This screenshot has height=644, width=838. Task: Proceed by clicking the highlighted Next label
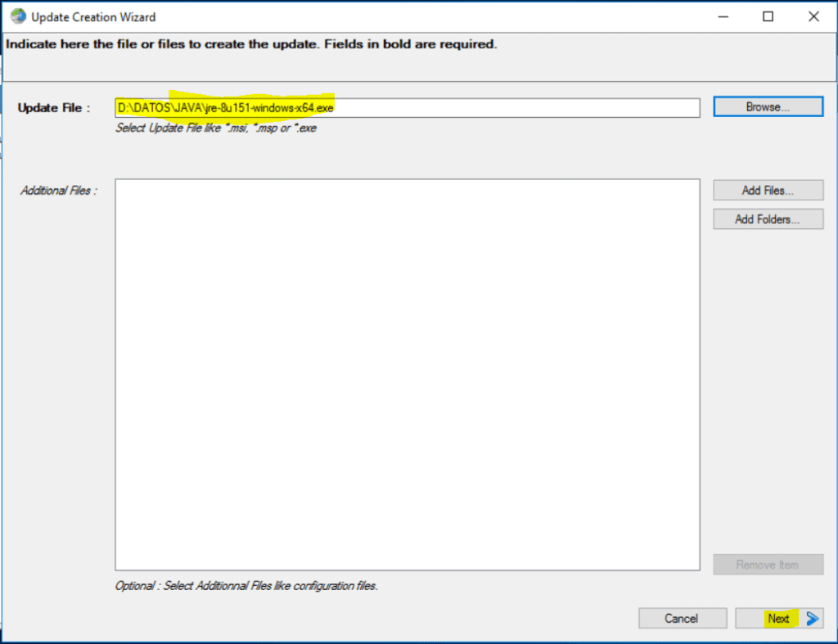(x=778, y=619)
